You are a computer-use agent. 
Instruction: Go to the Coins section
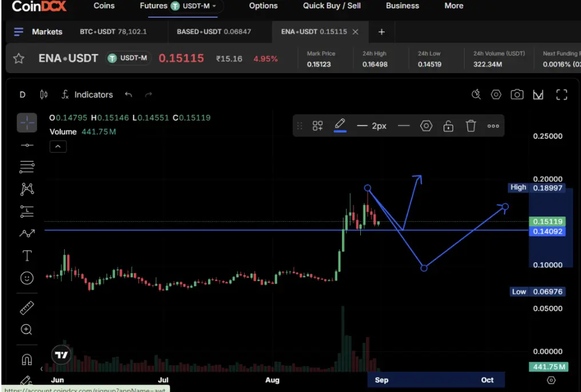coord(104,6)
